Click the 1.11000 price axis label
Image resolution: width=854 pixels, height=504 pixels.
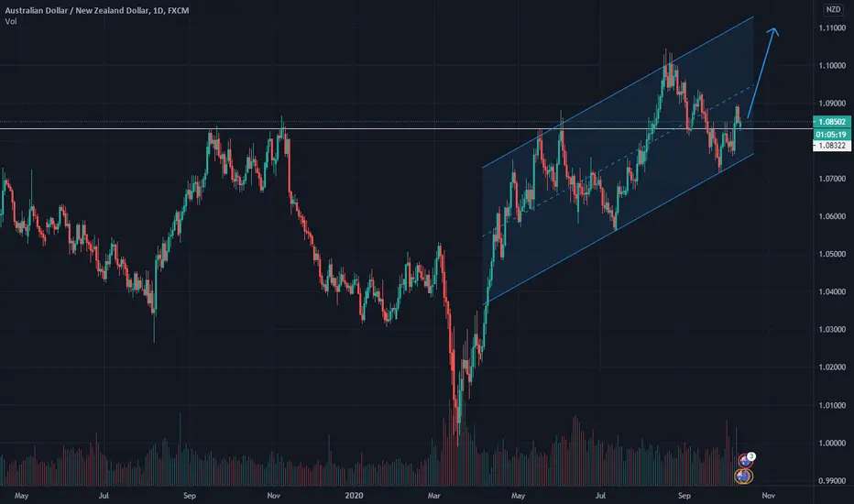832,27
